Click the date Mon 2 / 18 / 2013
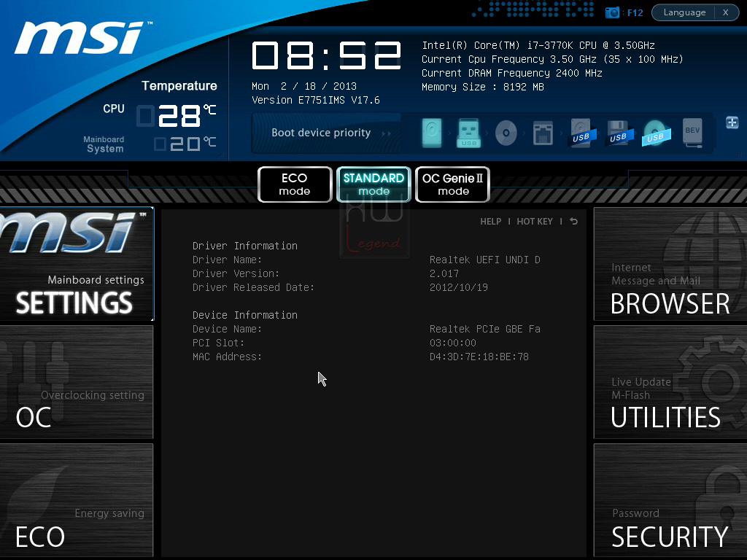Image resolution: width=747 pixels, height=560 pixels. (x=304, y=86)
